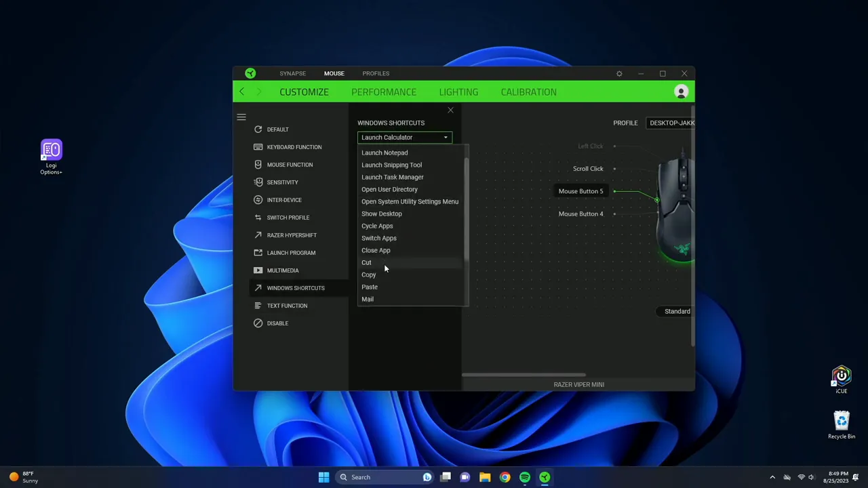Open the hamburger menu above sidebar
Image resolution: width=868 pixels, height=488 pixels.
(x=241, y=117)
